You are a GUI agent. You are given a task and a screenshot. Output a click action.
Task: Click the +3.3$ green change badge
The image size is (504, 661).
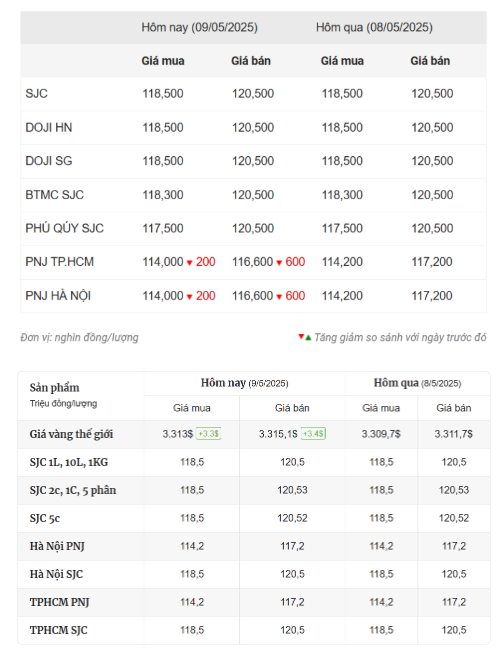click(208, 434)
